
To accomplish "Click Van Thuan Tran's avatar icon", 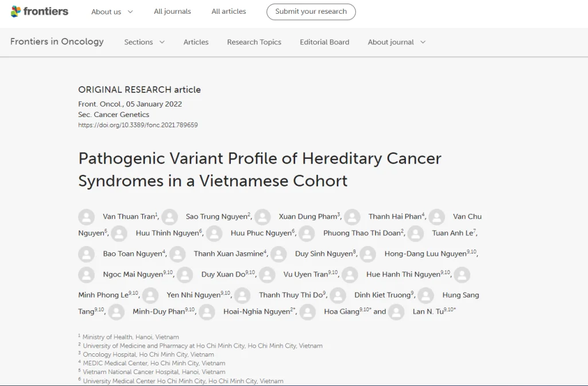I will (x=86, y=217).
